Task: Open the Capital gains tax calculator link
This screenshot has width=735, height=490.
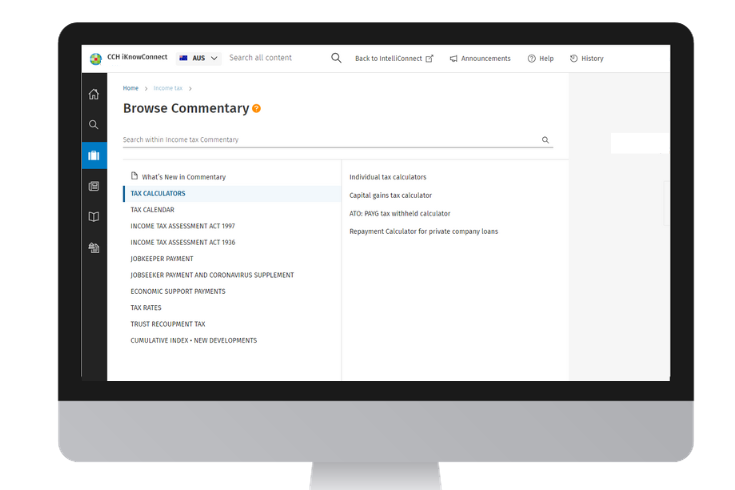Action: point(390,195)
